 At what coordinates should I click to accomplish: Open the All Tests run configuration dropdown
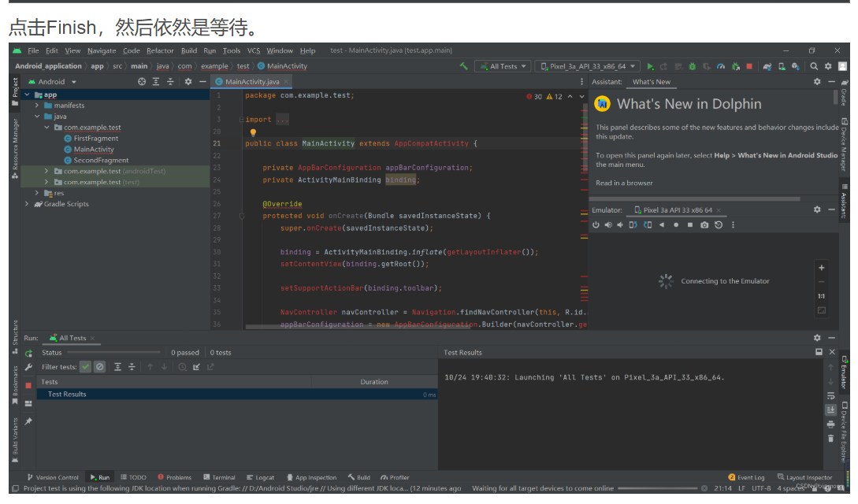click(503, 66)
